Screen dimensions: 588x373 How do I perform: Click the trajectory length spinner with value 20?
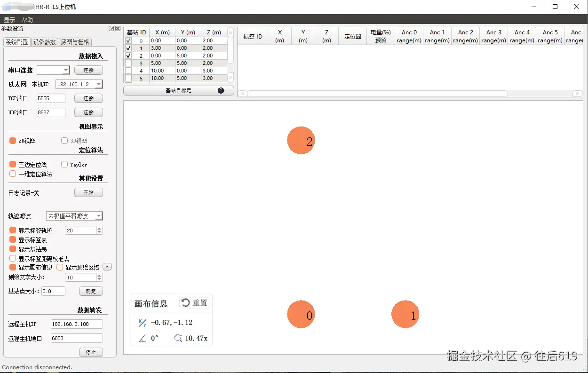click(84, 230)
